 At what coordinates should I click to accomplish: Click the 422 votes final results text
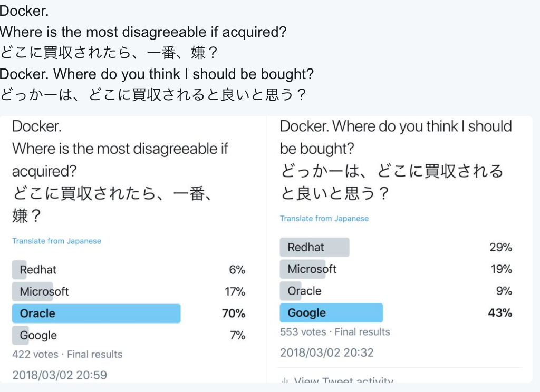pyautogui.click(x=67, y=354)
